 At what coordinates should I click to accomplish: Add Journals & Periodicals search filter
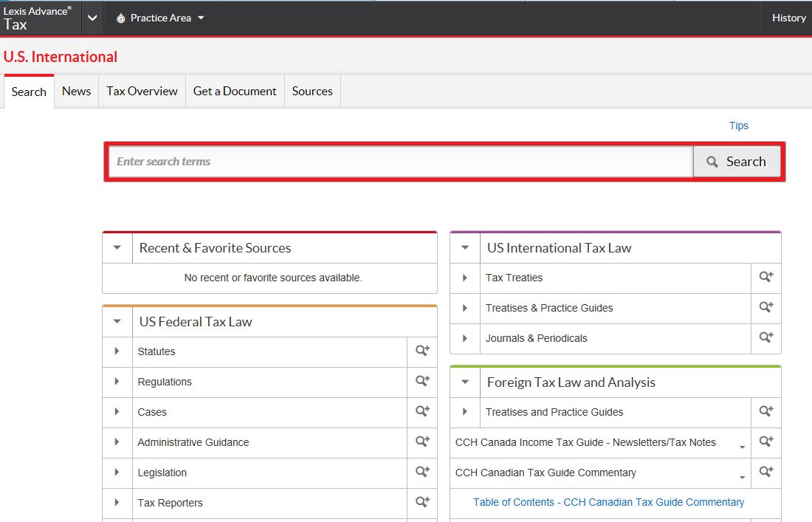(x=766, y=337)
